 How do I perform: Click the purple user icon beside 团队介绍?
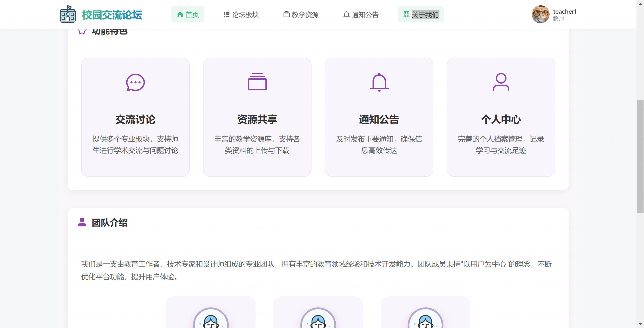click(x=82, y=222)
